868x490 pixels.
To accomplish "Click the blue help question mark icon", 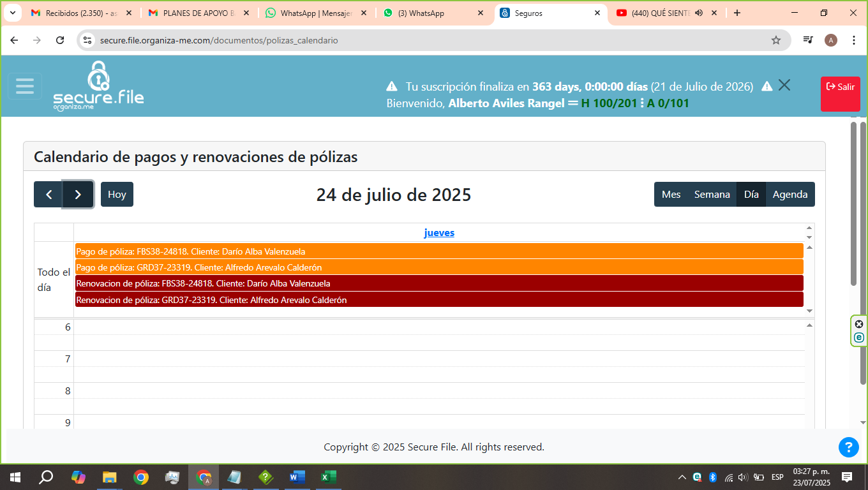I will [x=848, y=447].
